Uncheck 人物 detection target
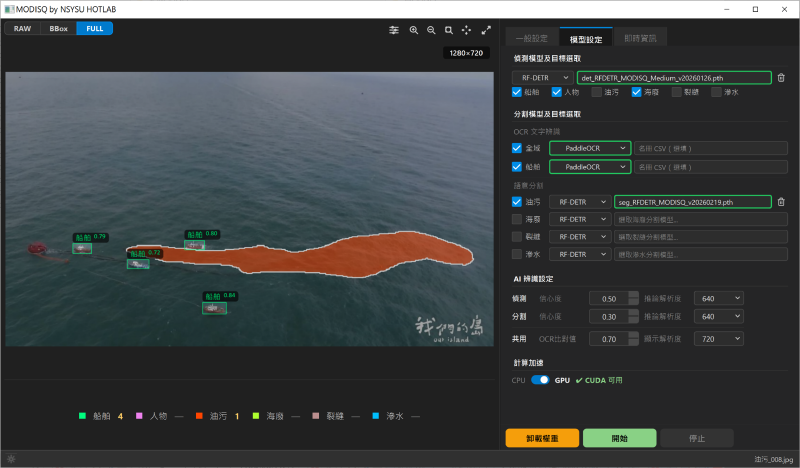The width and height of the screenshot is (800, 468). [x=557, y=92]
